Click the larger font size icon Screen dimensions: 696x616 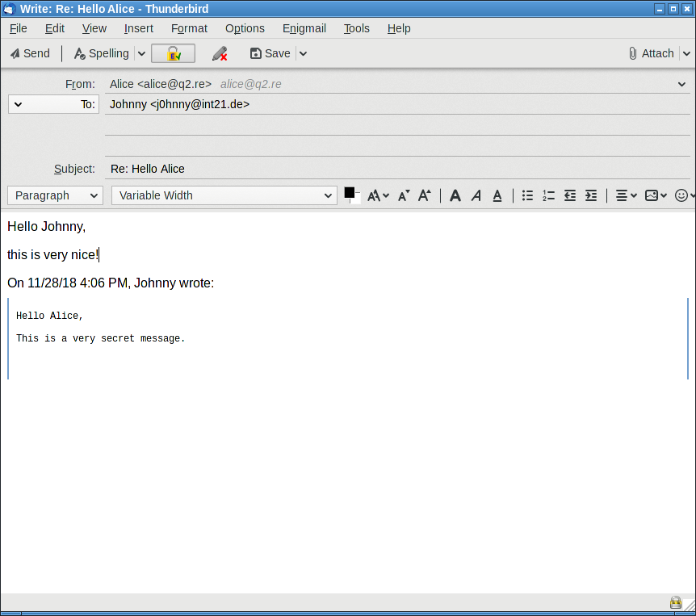pos(424,195)
